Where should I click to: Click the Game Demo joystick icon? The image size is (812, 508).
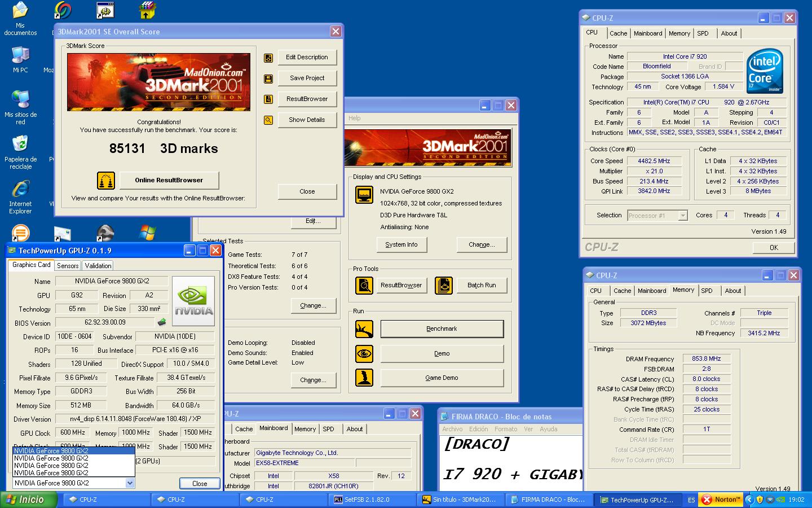pyautogui.click(x=364, y=378)
